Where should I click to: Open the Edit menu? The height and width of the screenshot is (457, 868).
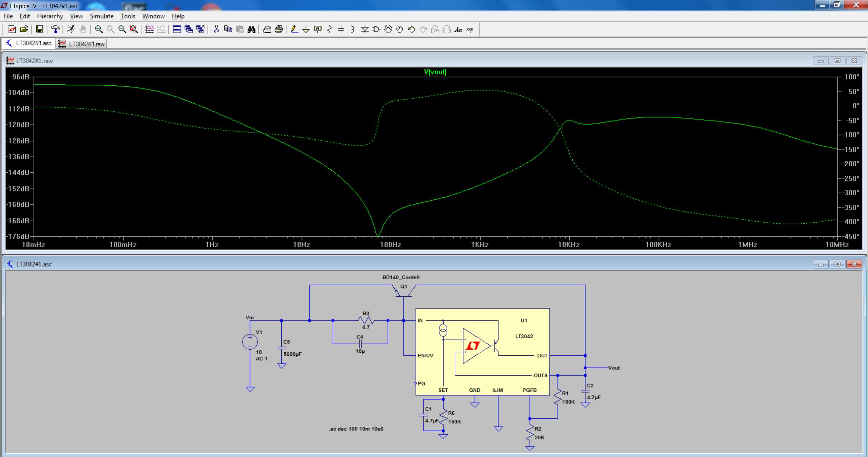tap(25, 16)
